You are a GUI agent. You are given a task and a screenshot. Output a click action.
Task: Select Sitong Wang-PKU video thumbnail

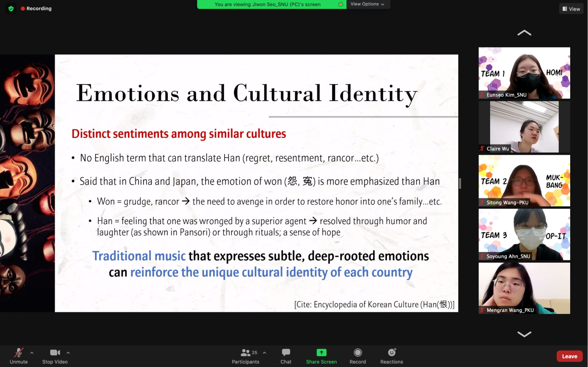(524, 181)
